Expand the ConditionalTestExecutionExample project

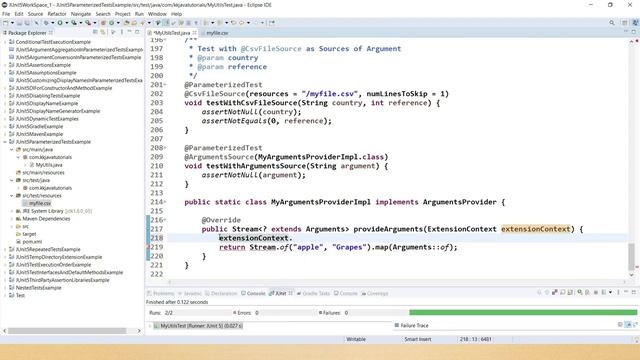[5, 42]
